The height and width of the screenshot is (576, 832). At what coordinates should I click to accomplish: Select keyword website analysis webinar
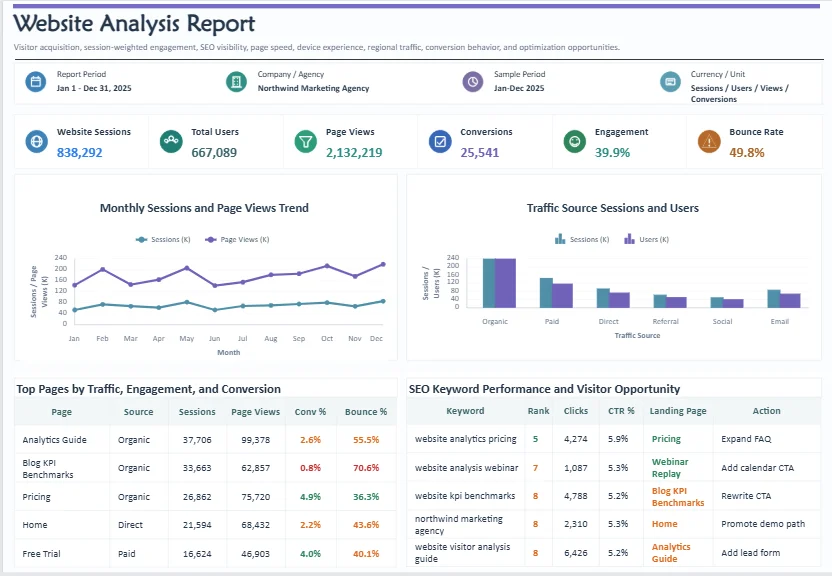(x=466, y=468)
